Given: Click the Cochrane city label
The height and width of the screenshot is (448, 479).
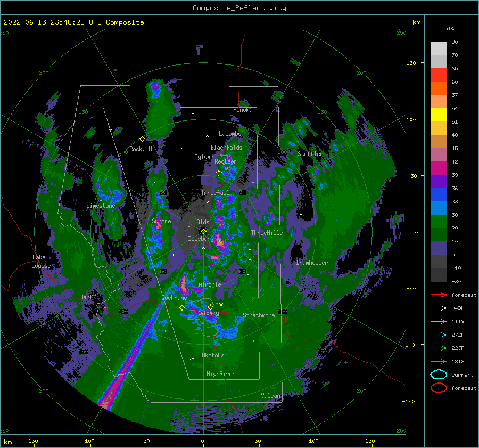Looking at the screenshot, I should click(174, 298).
